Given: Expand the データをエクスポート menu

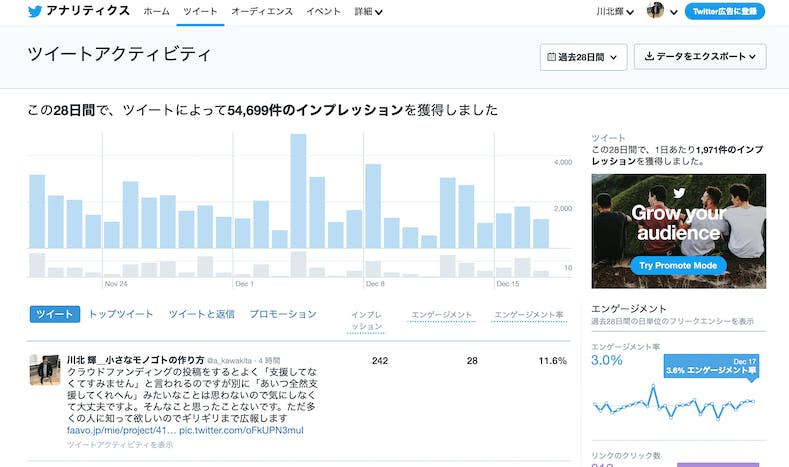Looking at the screenshot, I should tap(700, 57).
